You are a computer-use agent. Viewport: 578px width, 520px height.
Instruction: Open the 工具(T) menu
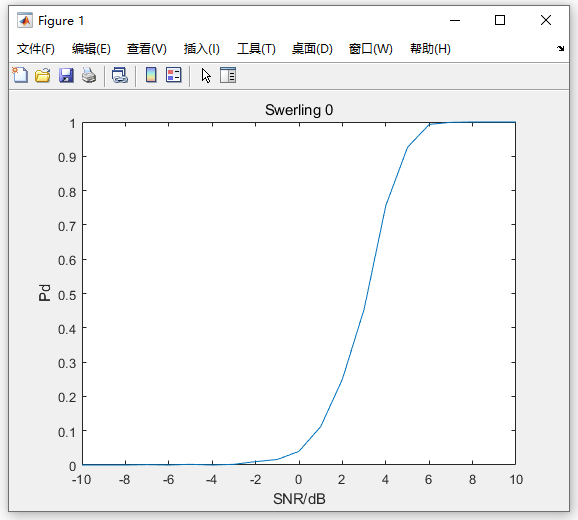(x=256, y=49)
